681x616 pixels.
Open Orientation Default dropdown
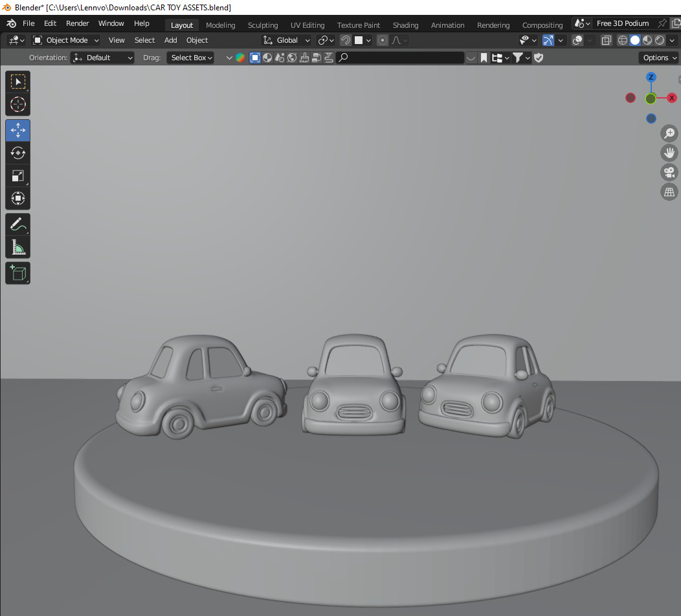[102, 58]
